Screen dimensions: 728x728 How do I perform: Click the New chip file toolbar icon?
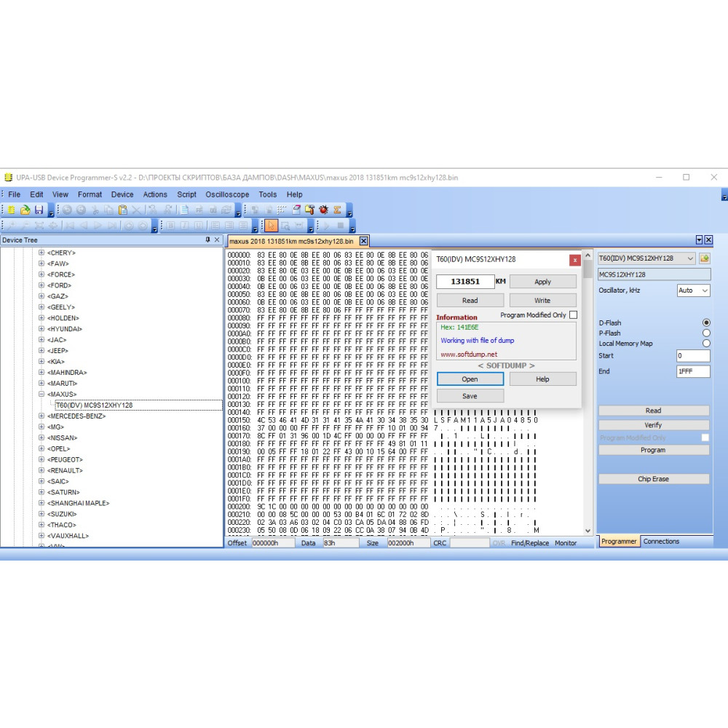(11, 210)
